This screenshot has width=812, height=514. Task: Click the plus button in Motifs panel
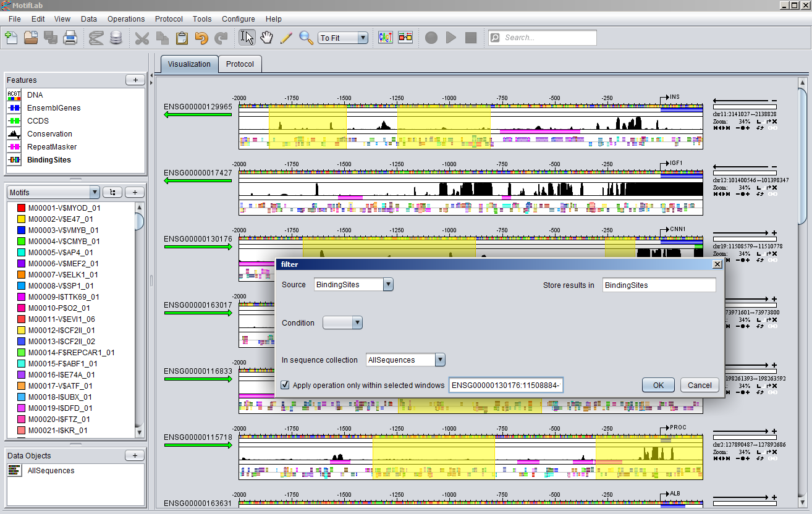(135, 192)
